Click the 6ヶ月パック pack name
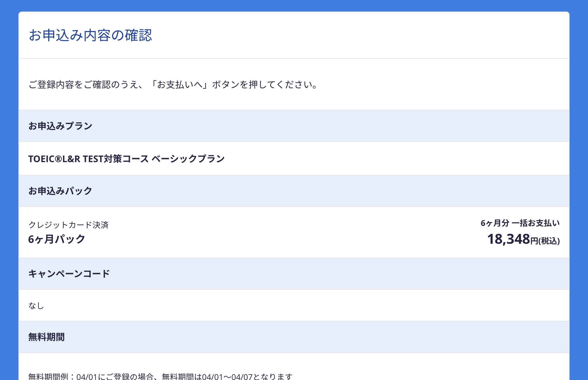The image size is (588, 380). click(x=57, y=239)
